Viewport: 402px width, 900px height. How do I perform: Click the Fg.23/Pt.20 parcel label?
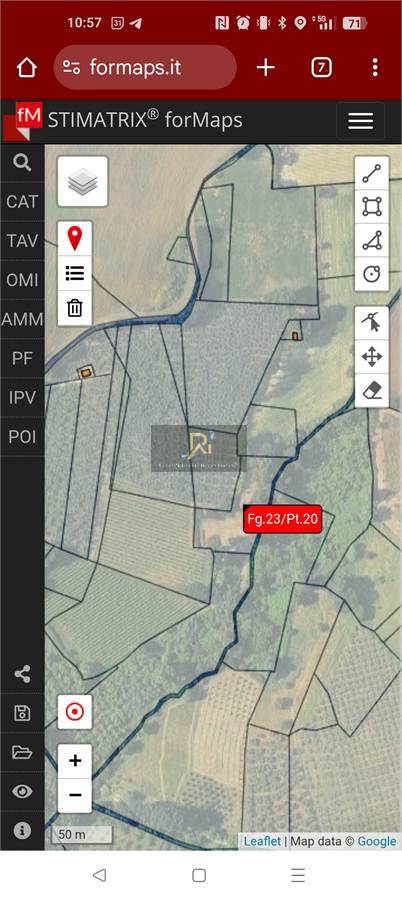coord(282,519)
